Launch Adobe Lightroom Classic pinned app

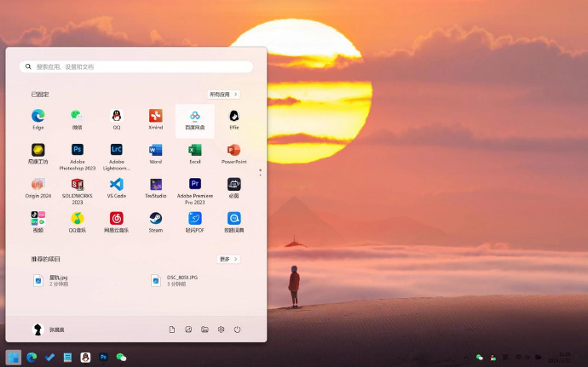coord(117,150)
